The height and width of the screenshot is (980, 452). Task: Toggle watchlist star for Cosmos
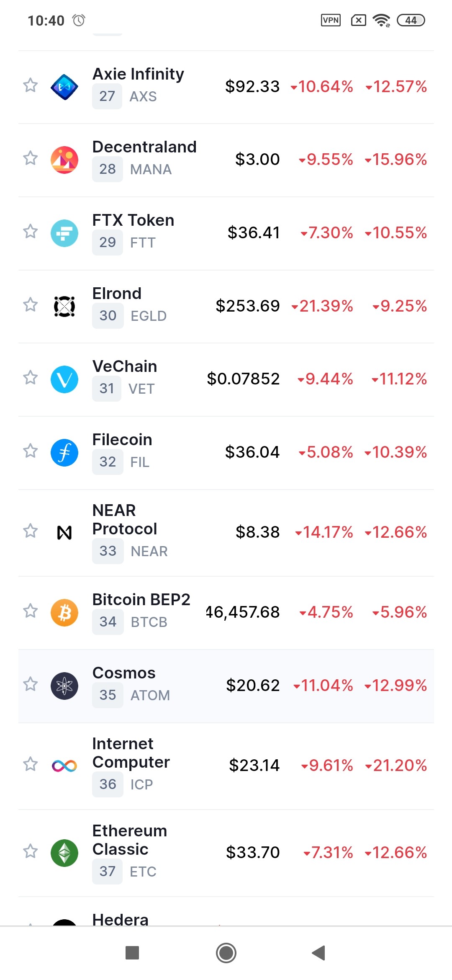(30, 684)
